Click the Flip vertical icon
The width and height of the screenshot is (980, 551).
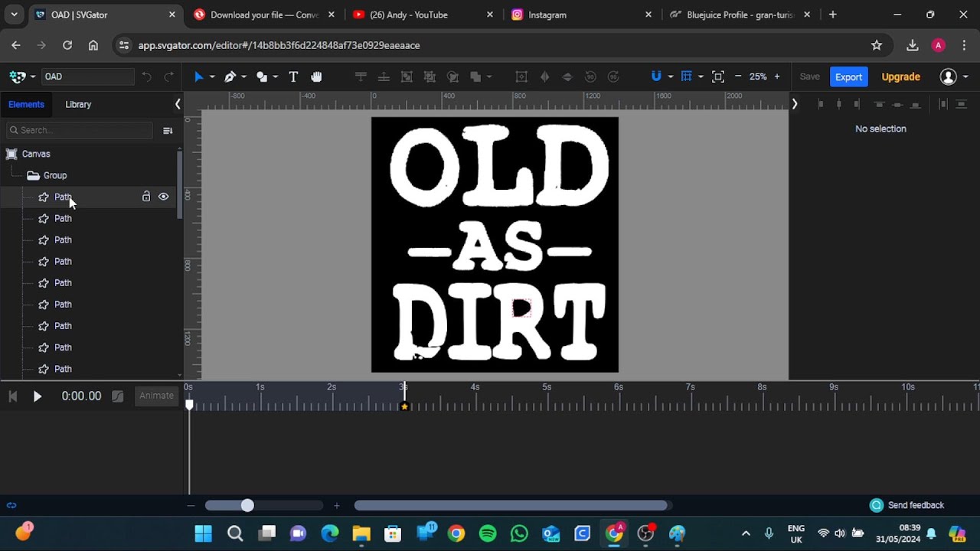point(567,77)
